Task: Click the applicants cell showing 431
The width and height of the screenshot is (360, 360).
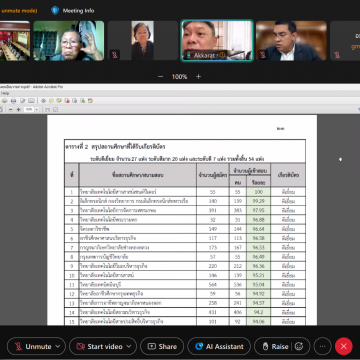Action: [x=213, y=312]
